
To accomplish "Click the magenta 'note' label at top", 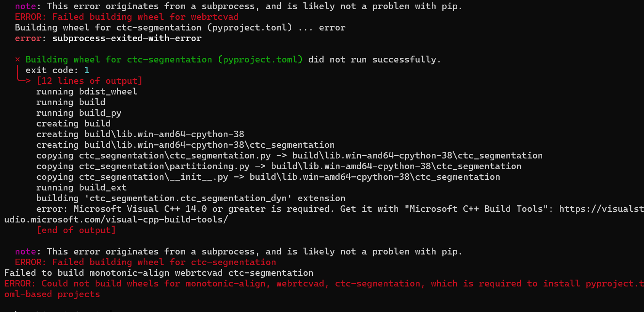I will pos(26,6).
